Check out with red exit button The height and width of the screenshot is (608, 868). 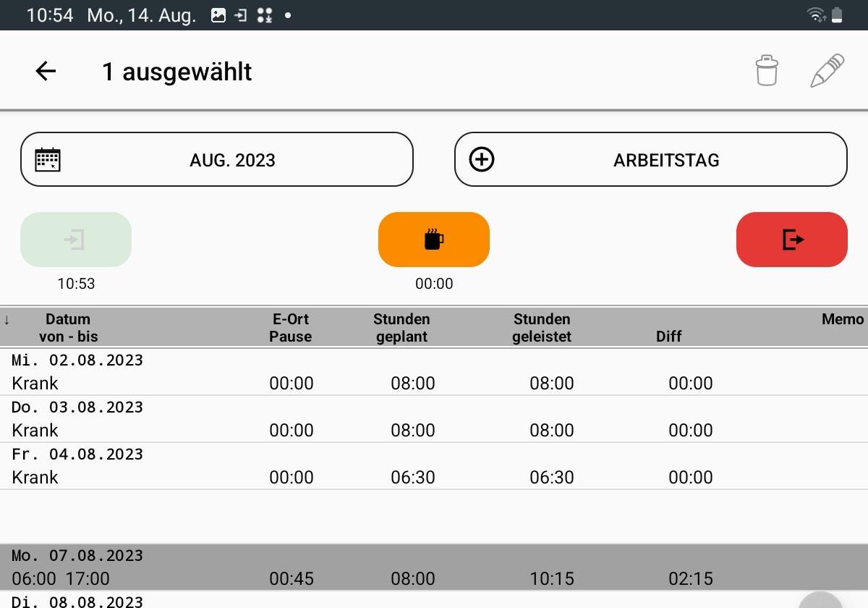click(792, 240)
